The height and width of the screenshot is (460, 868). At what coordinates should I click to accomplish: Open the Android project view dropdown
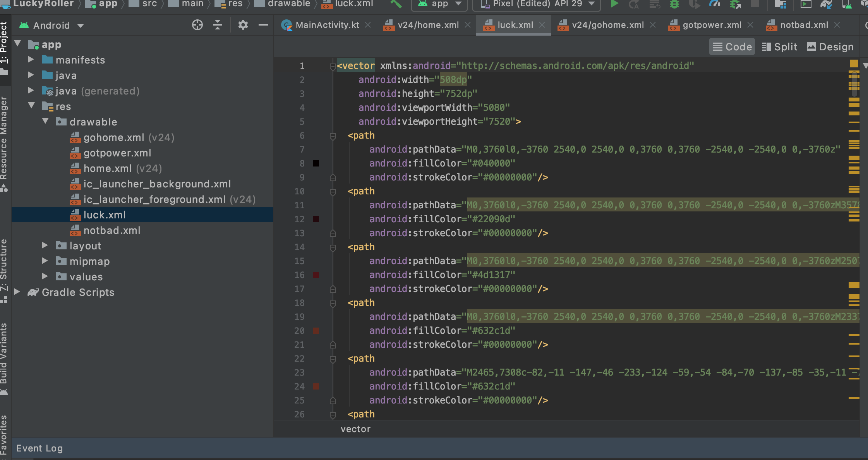click(x=52, y=26)
